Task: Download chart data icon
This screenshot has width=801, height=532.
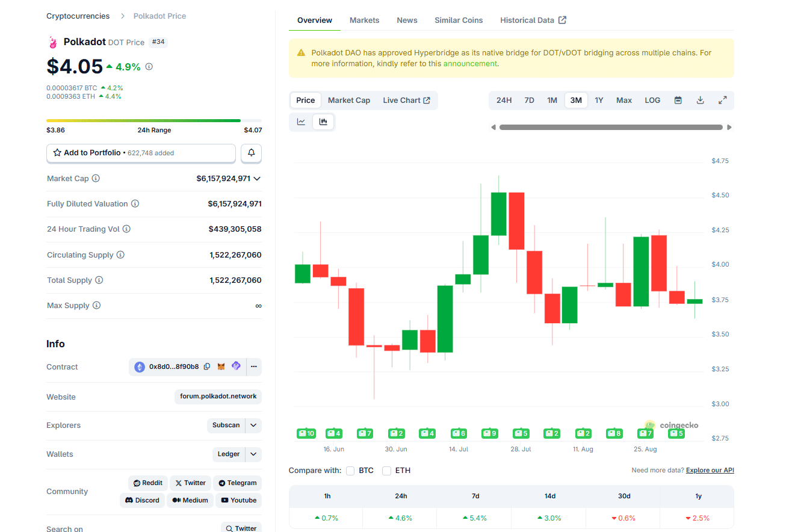Action: point(700,101)
